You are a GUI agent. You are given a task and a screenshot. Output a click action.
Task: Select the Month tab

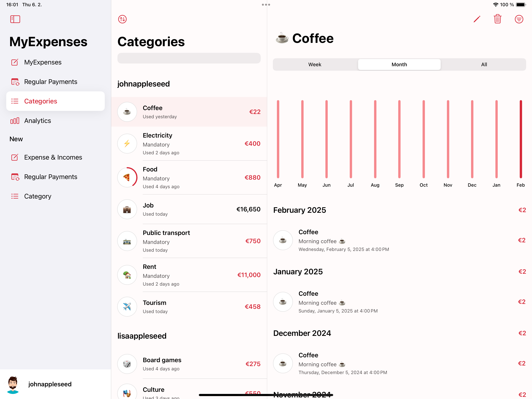click(399, 64)
